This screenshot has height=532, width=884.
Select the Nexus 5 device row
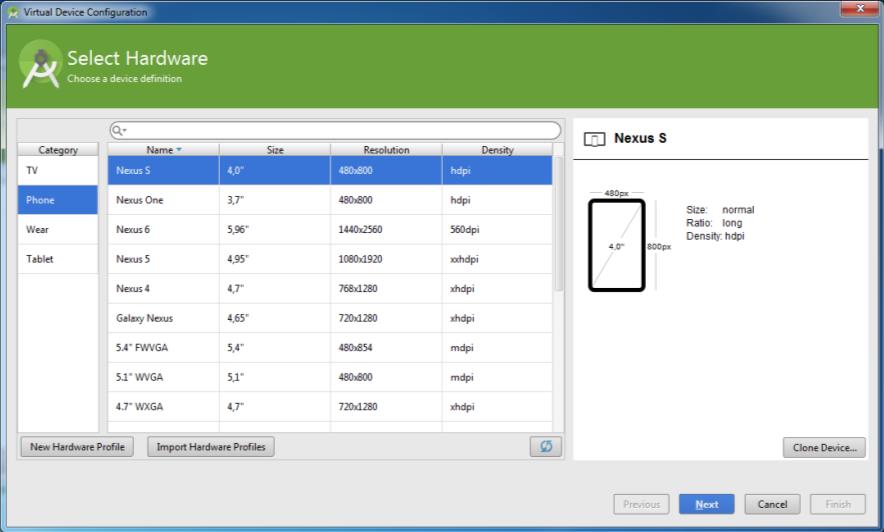[x=330, y=259]
